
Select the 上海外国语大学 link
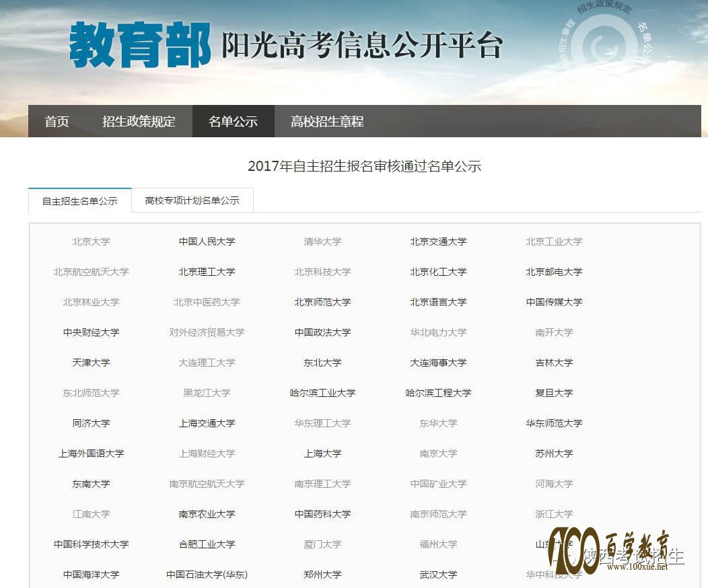tap(92, 453)
